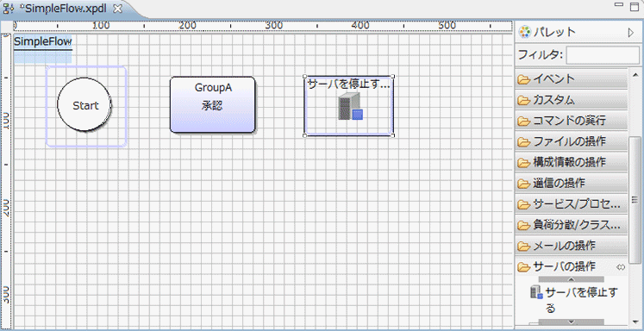644x331 pixels.
Task: Click the palette vertical scrollbar thumb
Action: tap(635, 199)
